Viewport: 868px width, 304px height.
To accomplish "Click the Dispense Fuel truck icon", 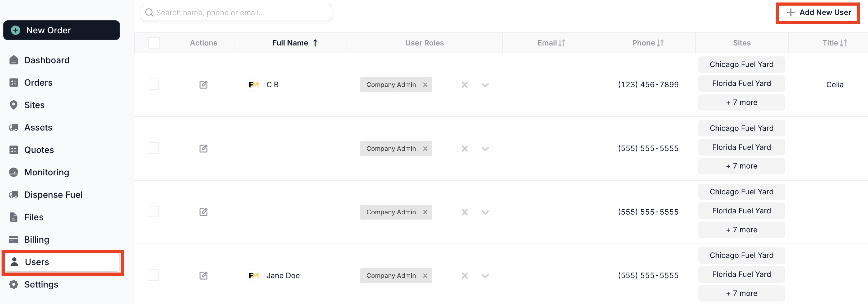I will (x=13, y=195).
